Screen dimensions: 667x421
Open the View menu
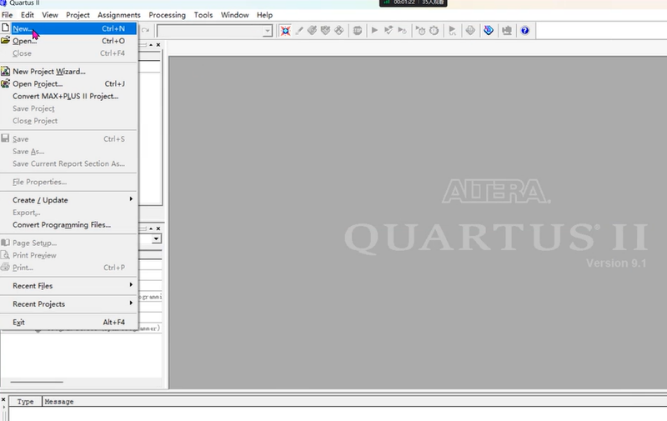click(x=50, y=15)
